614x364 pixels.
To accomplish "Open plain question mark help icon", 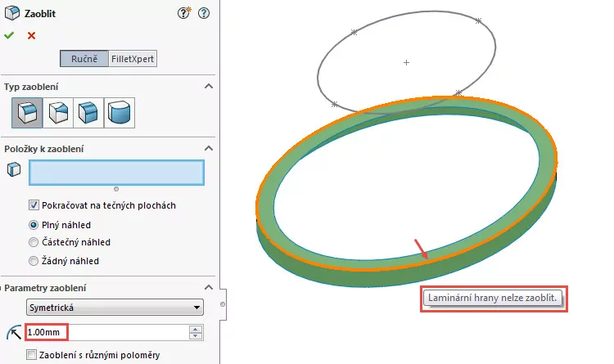I will coord(204,13).
